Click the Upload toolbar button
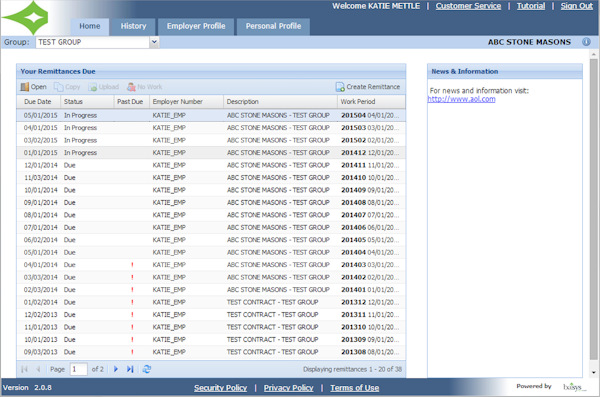Screen dimensions: 600x397 104,87
